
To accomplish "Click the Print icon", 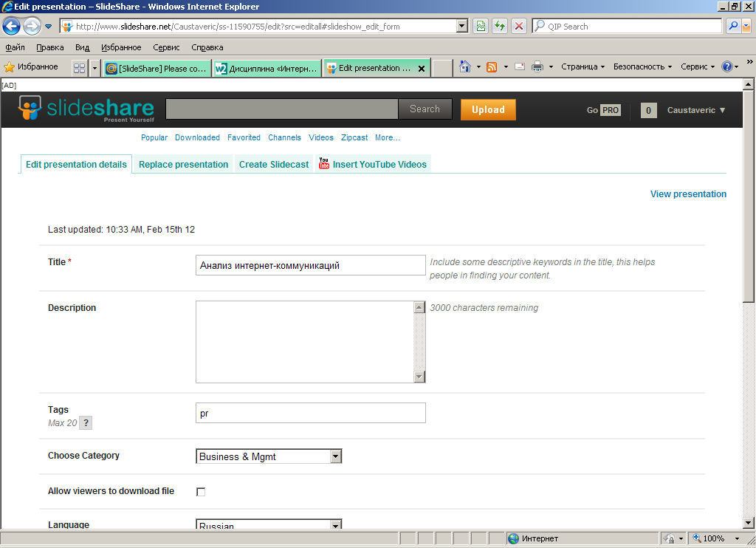I will [537, 66].
